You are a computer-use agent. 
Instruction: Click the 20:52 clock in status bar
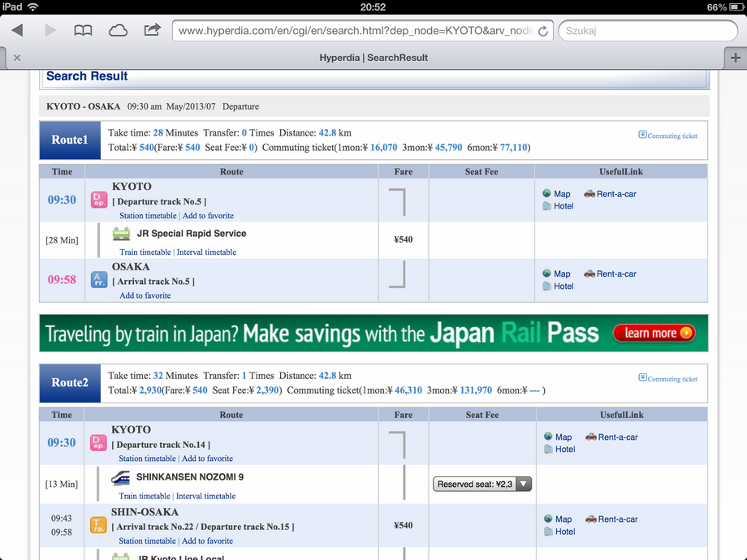[x=373, y=7]
